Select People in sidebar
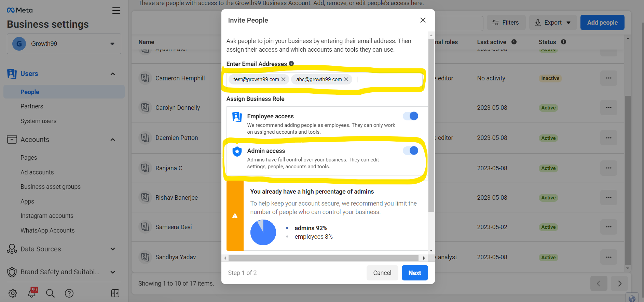 [64, 92]
